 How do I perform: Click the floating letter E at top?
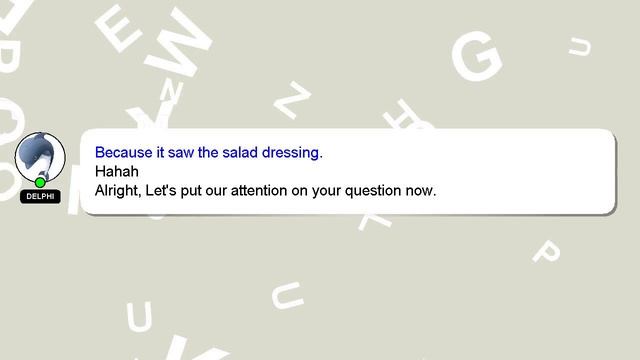click(118, 28)
